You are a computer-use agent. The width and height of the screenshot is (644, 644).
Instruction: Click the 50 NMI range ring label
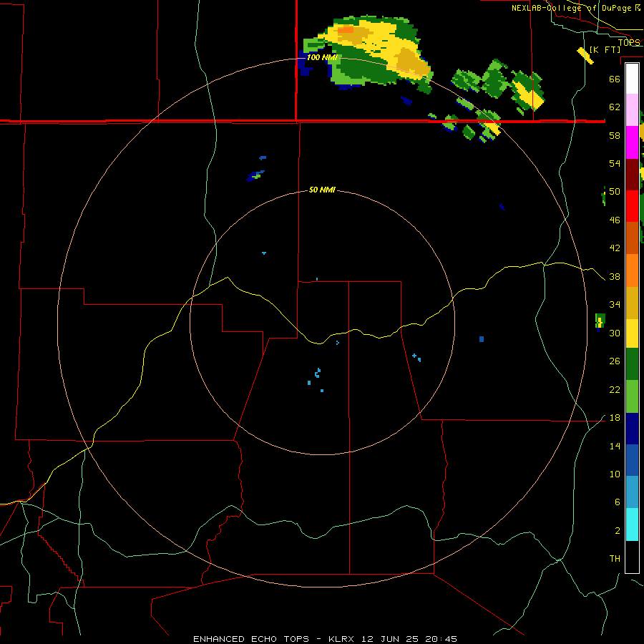tap(322, 190)
